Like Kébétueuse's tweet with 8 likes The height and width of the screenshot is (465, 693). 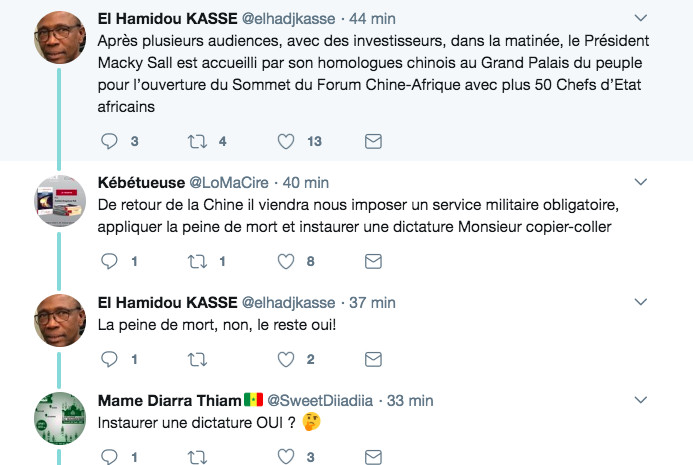click(287, 261)
